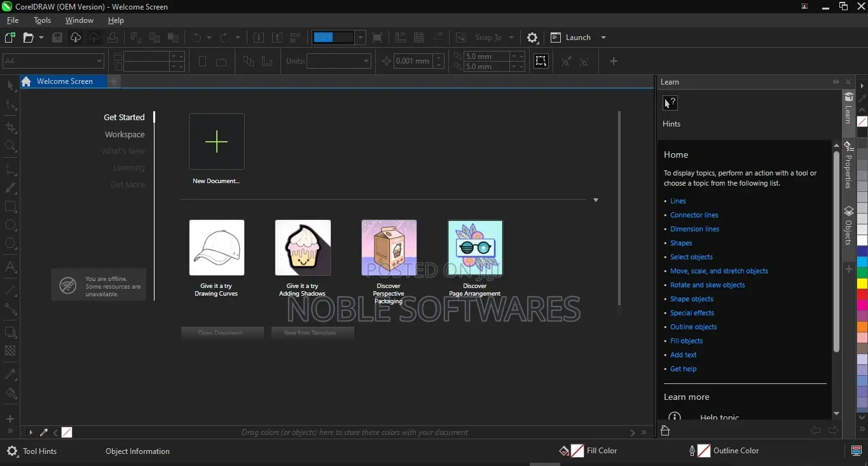Select the Shape edit tool
868x466 pixels.
point(10,105)
